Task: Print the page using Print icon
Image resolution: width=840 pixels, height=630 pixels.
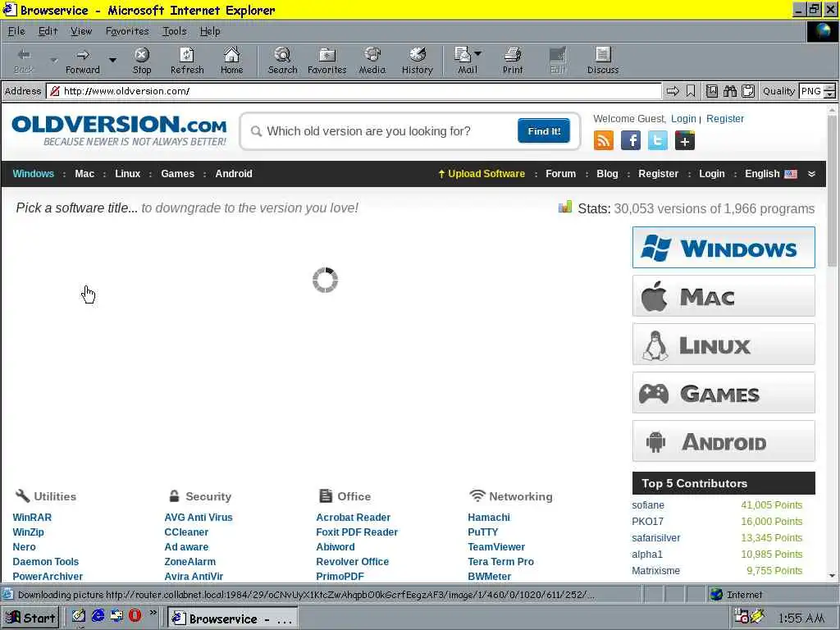Action: pos(513,61)
